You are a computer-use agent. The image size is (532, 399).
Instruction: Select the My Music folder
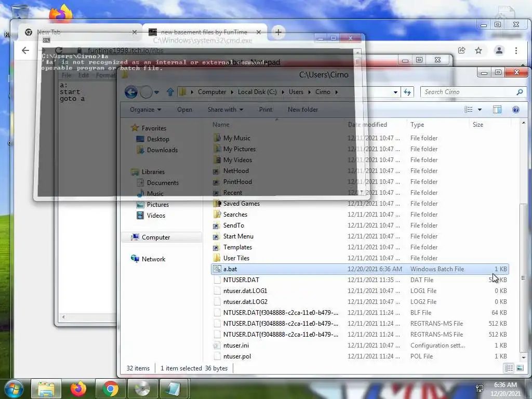tap(236, 138)
